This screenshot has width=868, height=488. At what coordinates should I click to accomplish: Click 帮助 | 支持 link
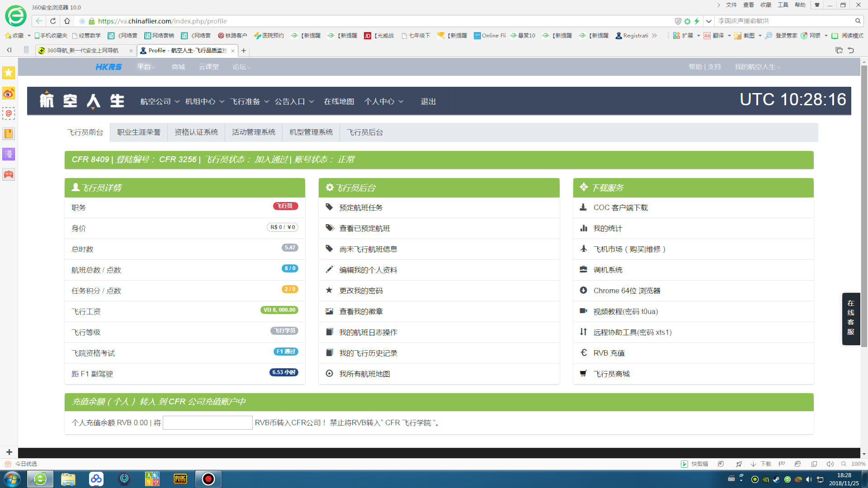point(705,67)
